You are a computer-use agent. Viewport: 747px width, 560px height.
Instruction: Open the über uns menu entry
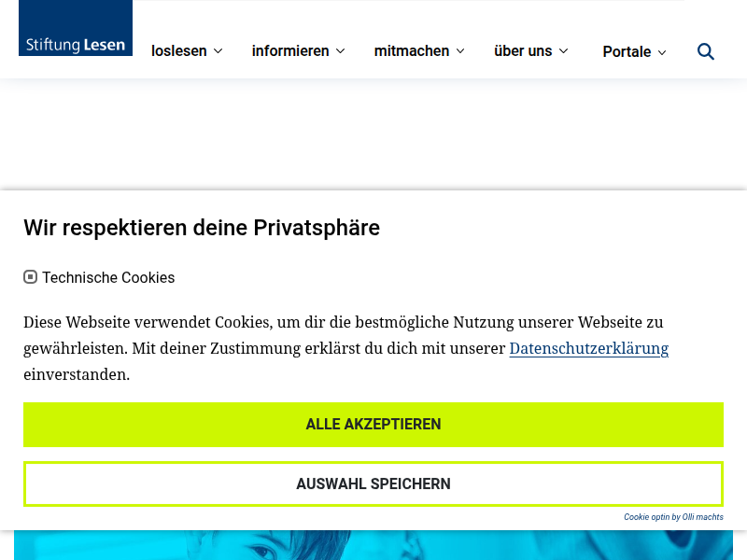[523, 51]
